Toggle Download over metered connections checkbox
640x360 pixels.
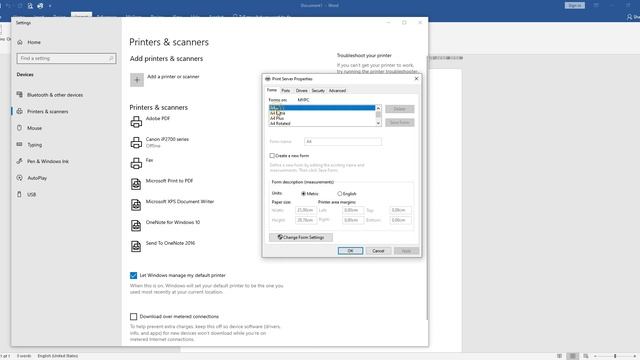[133, 317]
